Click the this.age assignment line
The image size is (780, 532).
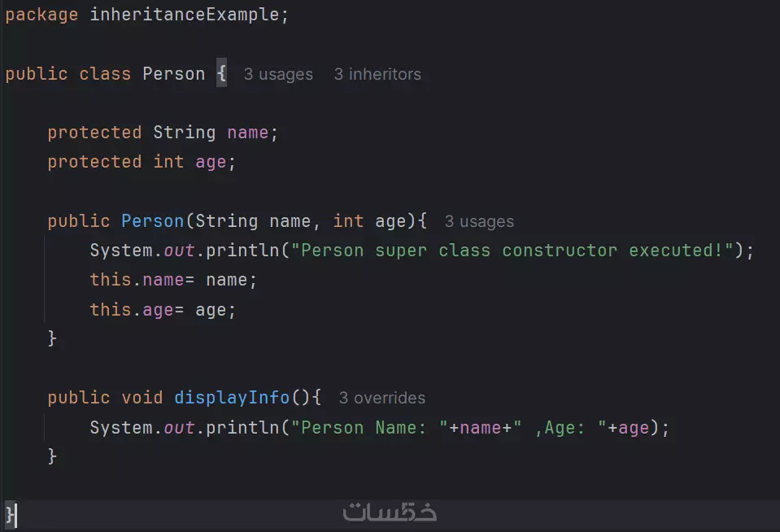(163, 309)
